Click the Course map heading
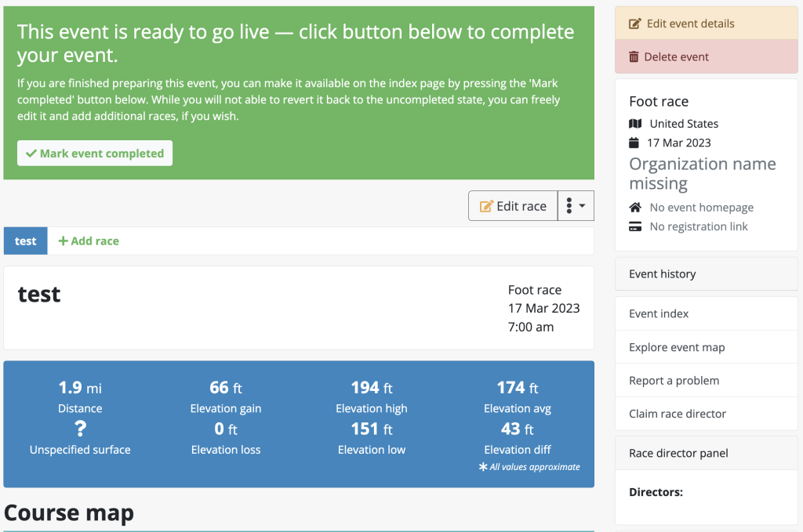 (69, 512)
